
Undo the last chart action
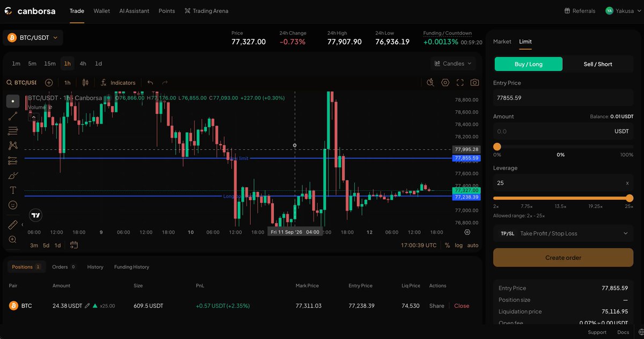tap(150, 83)
